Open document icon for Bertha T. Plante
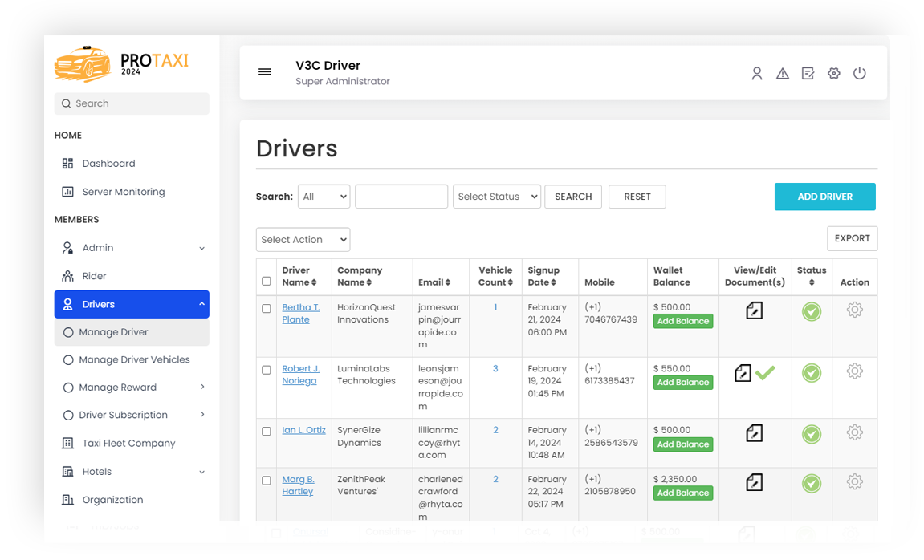Screen dimensions: 924x560 [x=755, y=310]
